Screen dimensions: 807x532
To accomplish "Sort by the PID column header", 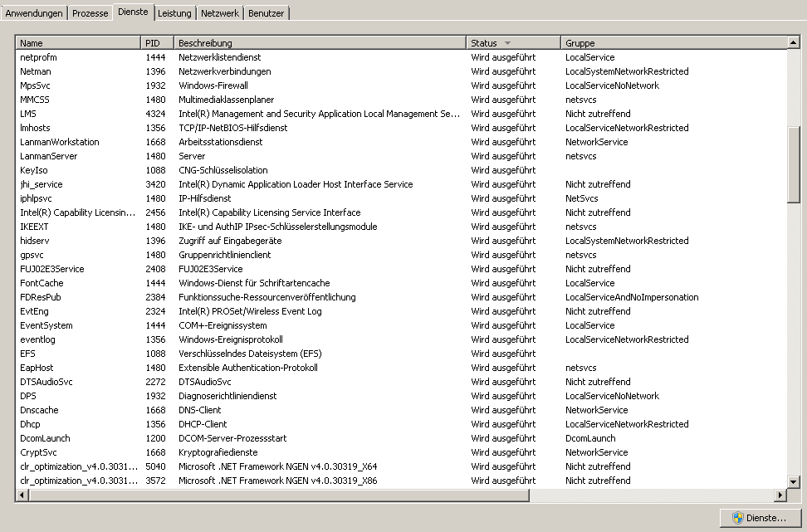I will click(x=157, y=43).
